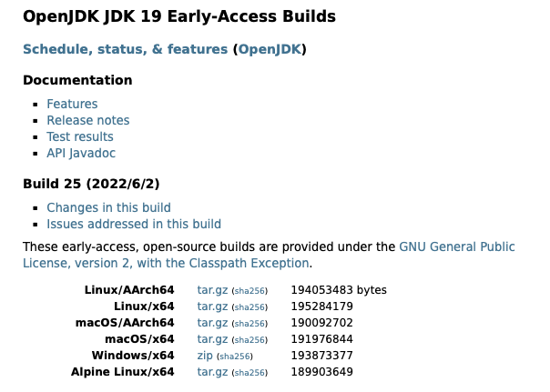
Task: Download Windows/x64 zip file
Action: pyautogui.click(x=205, y=356)
